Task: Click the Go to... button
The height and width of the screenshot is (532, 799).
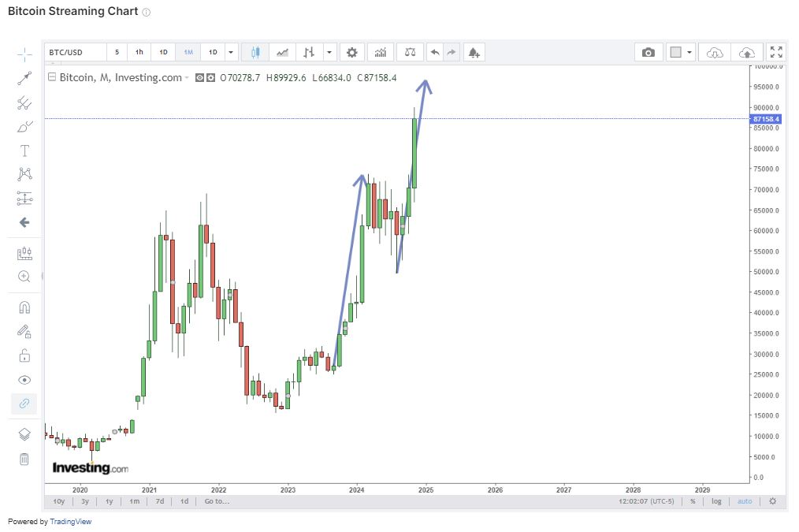Action: tap(217, 501)
